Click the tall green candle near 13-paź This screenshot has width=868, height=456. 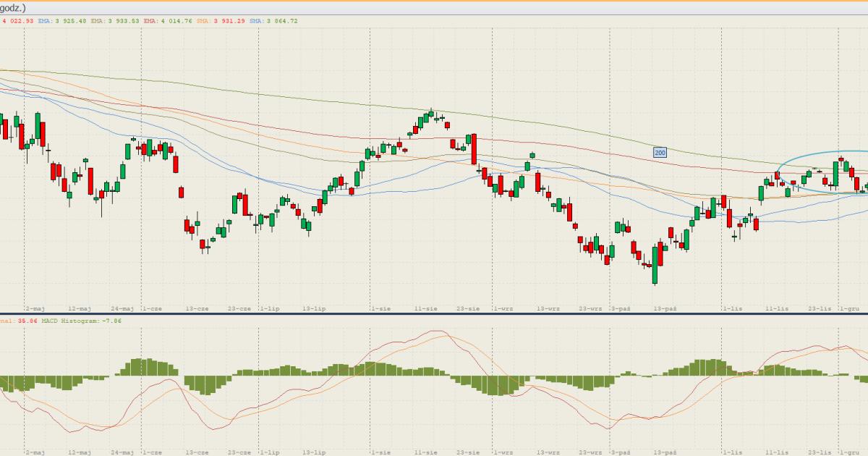tap(655, 265)
